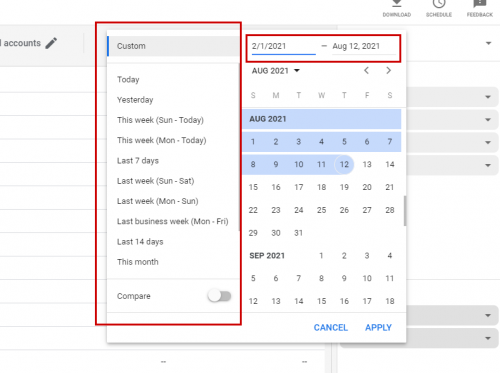Image resolution: width=500 pixels, height=373 pixels.
Task: Pick September 1 in the calendar
Action: point(321,256)
